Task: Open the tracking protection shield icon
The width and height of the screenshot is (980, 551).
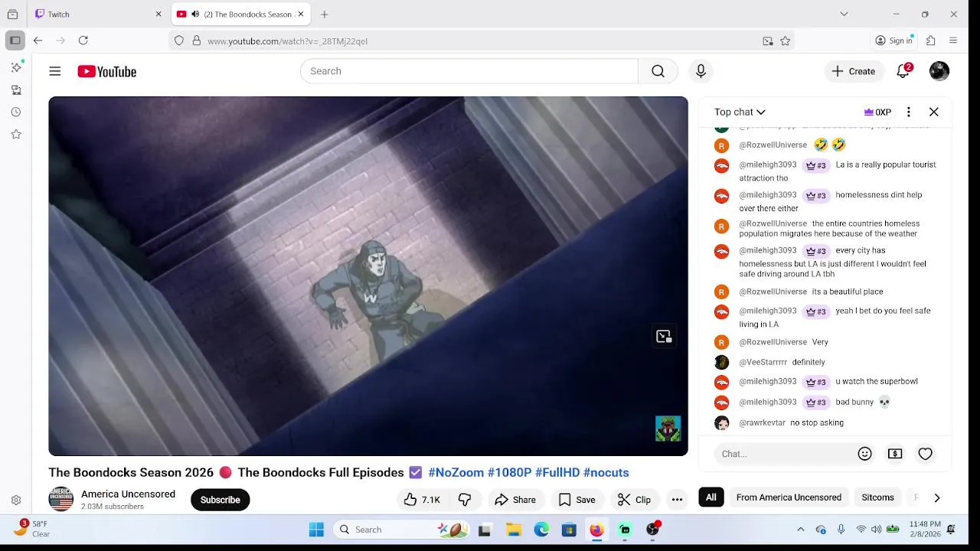Action: 179,41
